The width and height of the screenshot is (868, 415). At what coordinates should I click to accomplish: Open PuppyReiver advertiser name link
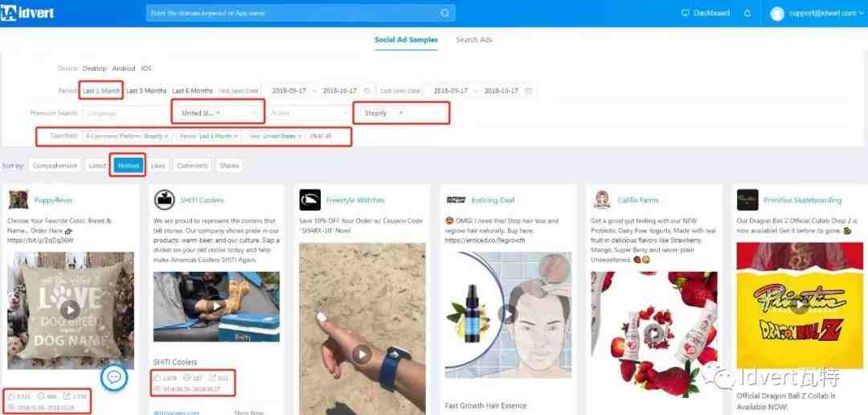click(x=53, y=200)
